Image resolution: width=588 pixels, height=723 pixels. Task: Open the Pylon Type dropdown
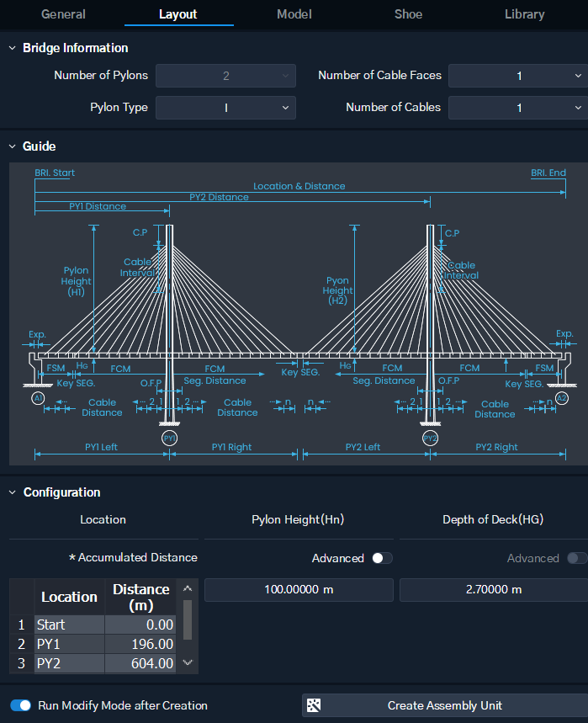point(225,108)
